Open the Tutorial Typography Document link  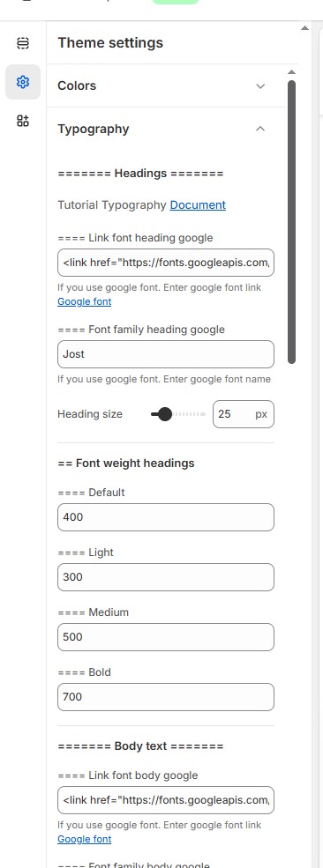coord(198,204)
